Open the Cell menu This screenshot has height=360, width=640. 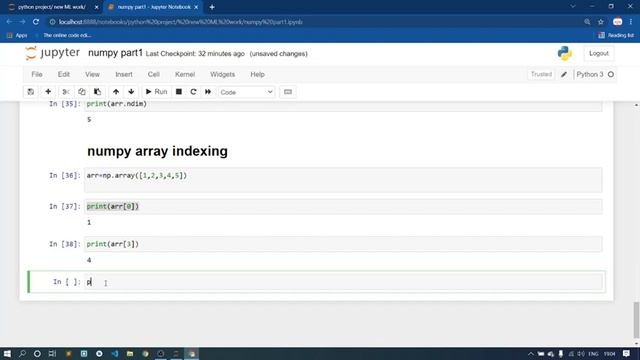[x=153, y=74]
